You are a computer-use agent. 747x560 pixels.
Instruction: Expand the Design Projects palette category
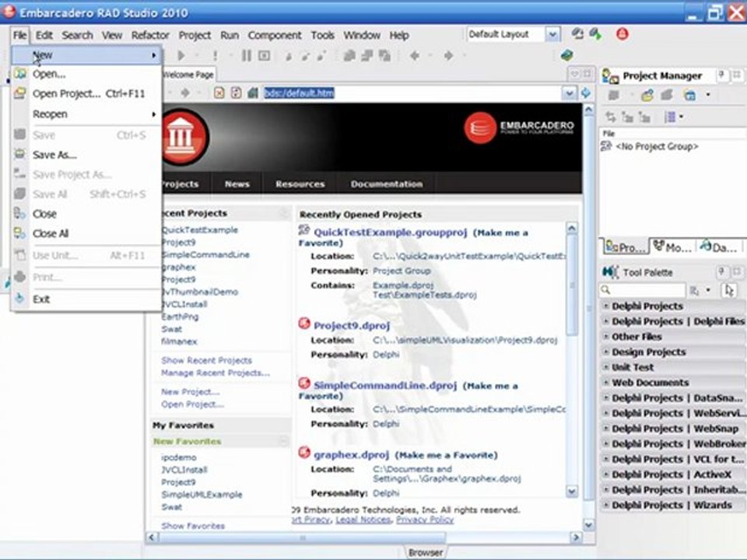coord(606,352)
